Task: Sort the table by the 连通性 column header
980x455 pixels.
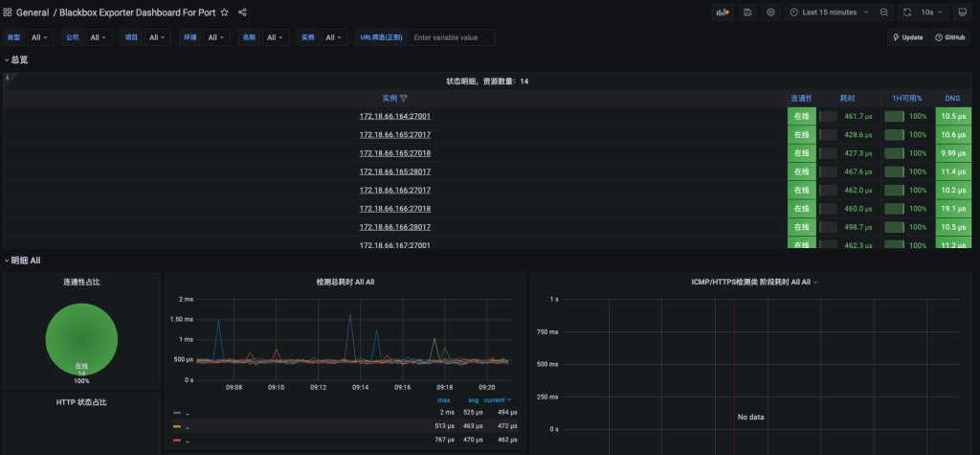Action: [x=801, y=99]
